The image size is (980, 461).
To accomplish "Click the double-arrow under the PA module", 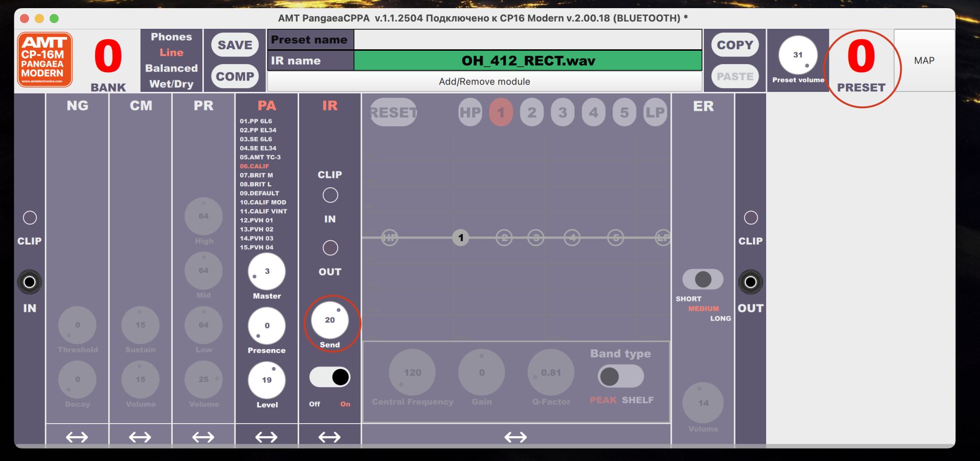I will click(267, 437).
